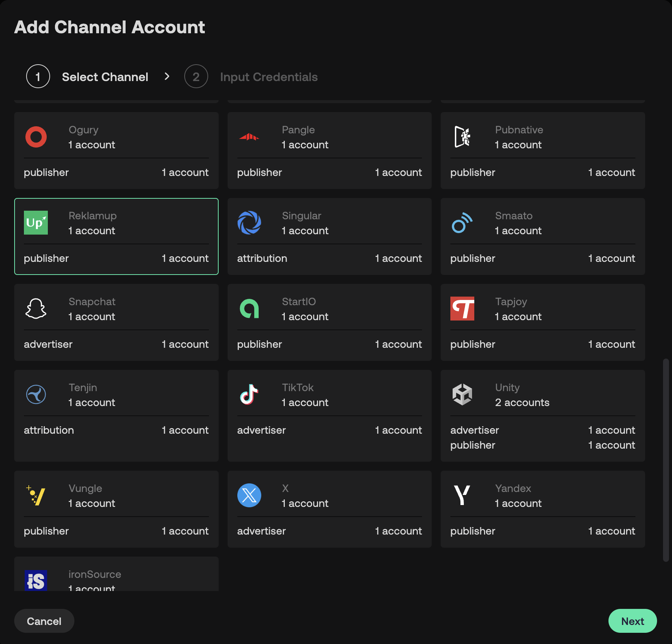Image resolution: width=672 pixels, height=644 pixels.
Task: Click the step 2 circle indicator
Action: (196, 76)
